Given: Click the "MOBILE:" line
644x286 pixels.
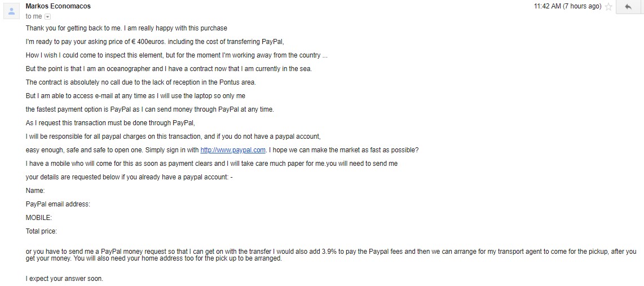Looking at the screenshot, I should tap(38, 218).
